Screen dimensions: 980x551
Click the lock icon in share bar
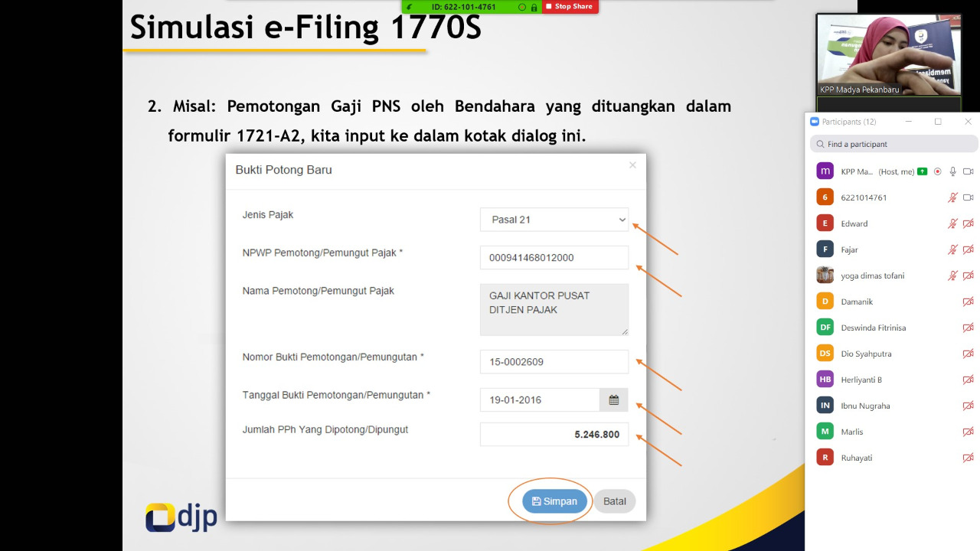coord(534,7)
